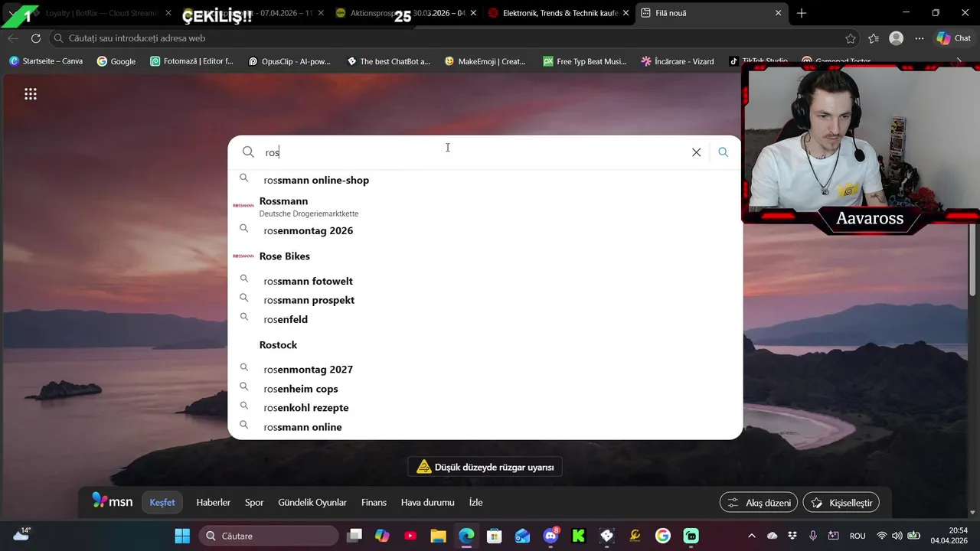Select the Rostock suggestion

[x=485, y=344]
